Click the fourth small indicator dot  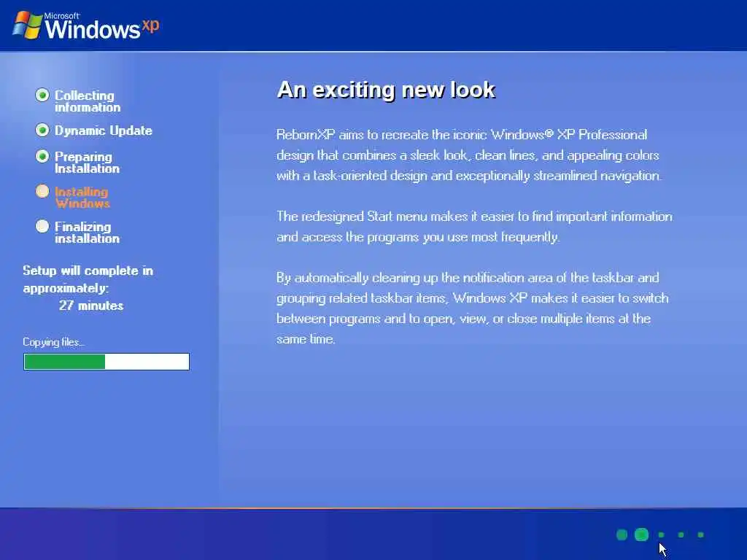(x=681, y=534)
